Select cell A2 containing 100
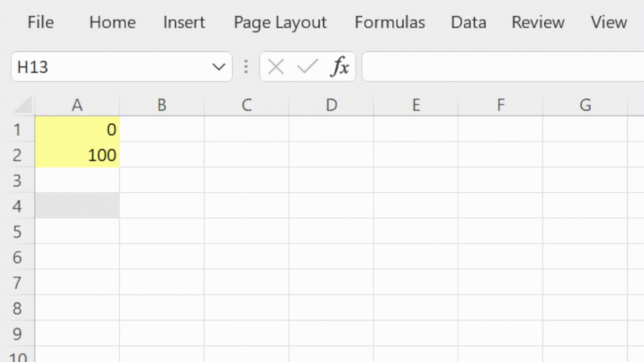 (77, 155)
